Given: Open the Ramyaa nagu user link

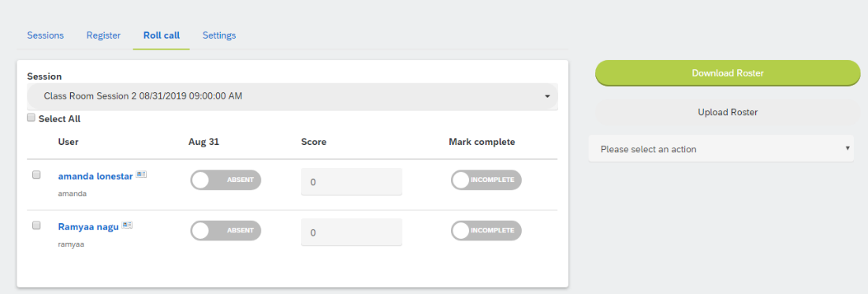Looking at the screenshot, I should 88,227.
